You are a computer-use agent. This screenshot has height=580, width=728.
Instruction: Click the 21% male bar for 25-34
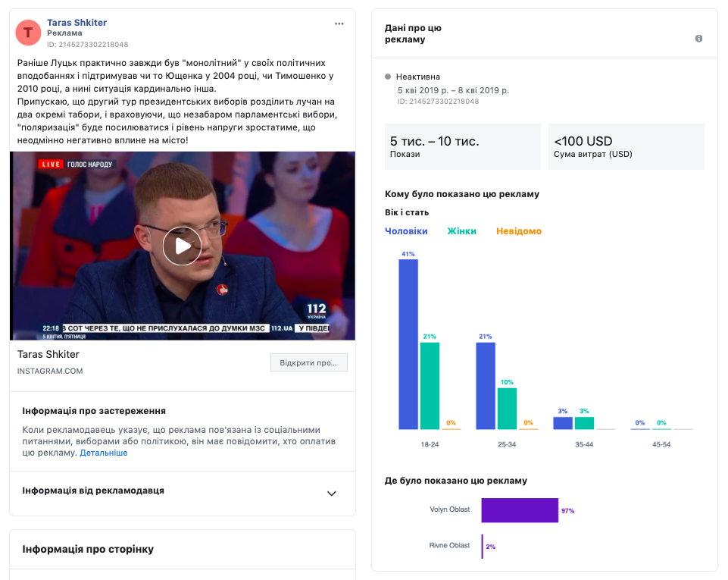(486, 386)
